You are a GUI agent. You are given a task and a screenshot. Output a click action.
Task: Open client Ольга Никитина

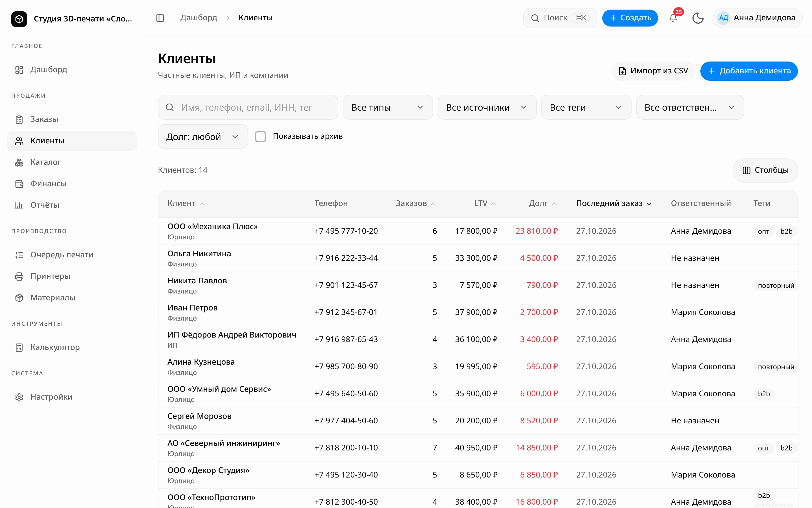(199, 254)
